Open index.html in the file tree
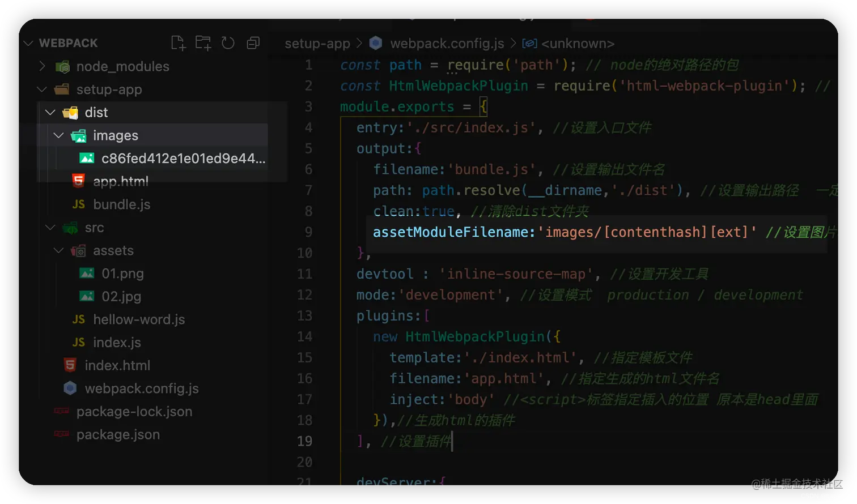Viewport: 857px width, 504px height. [x=118, y=365]
